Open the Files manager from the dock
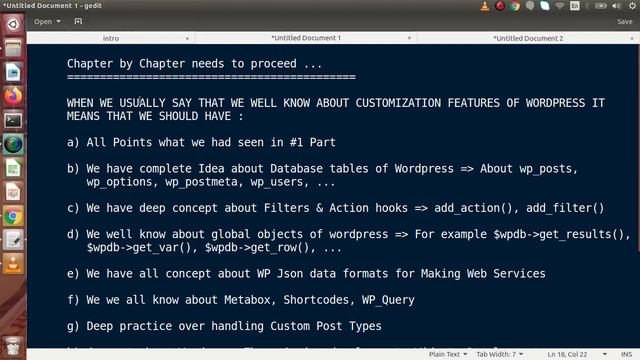 (x=13, y=49)
